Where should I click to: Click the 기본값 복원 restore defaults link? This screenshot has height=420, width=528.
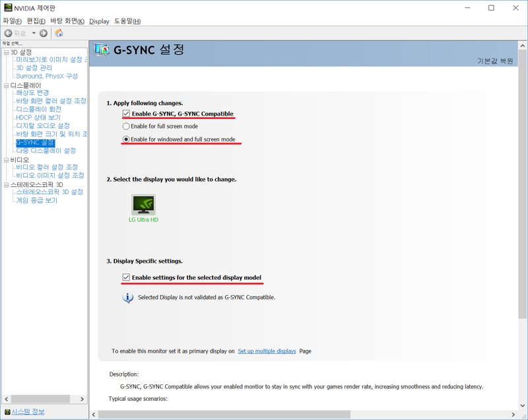point(495,61)
